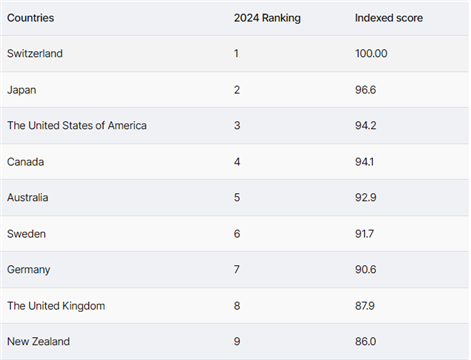
Task: Click the score 94.2 cell
Action: click(x=365, y=125)
